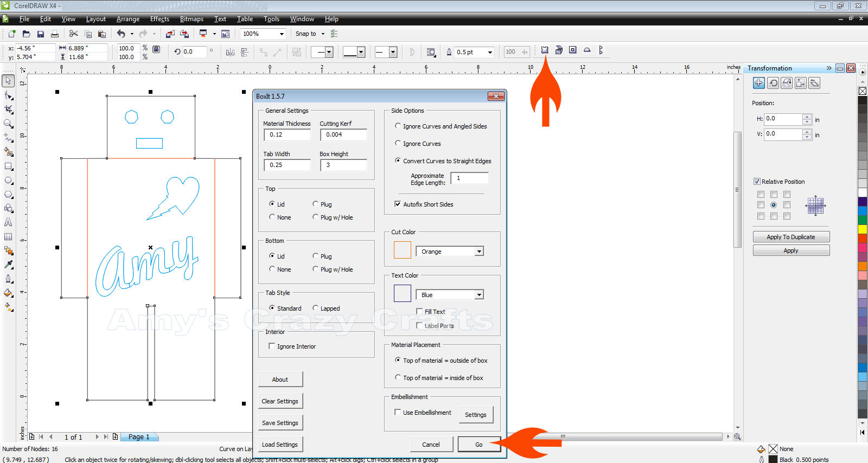Open the Text Color Blue dropdown
This screenshot has width=868, height=463.
tap(479, 295)
